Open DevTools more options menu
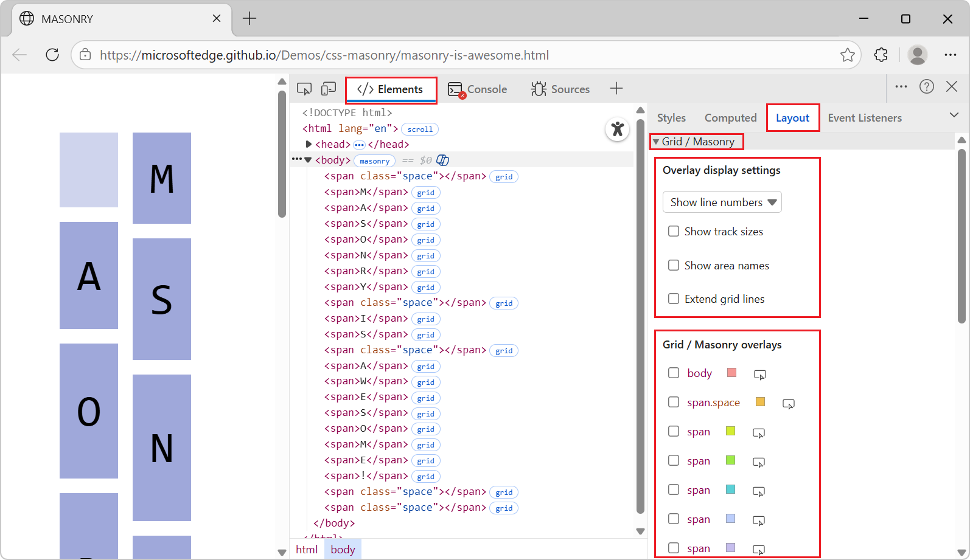The image size is (970, 560). (901, 86)
